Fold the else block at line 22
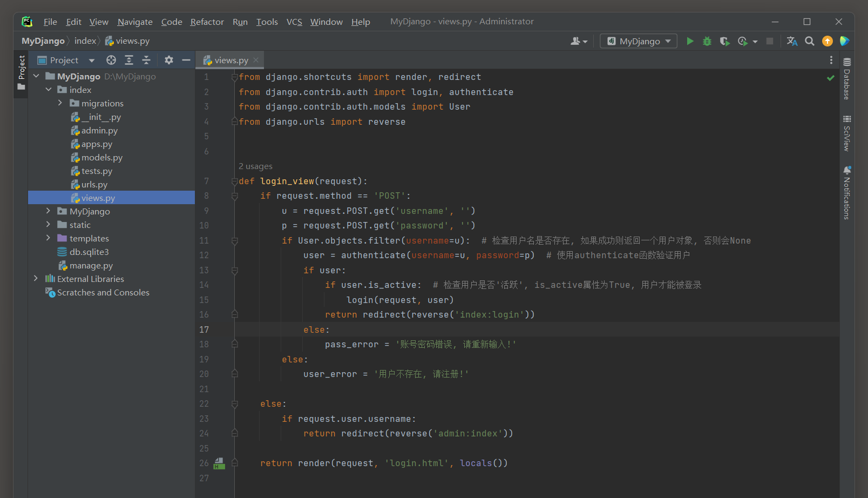The width and height of the screenshot is (868, 498). click(x=235, y=404)
